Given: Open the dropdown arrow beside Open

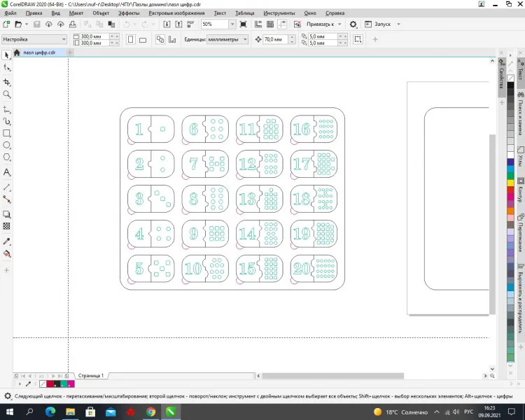Looking at the screenshot, I should pyautogui.click(x=27, y=24).
